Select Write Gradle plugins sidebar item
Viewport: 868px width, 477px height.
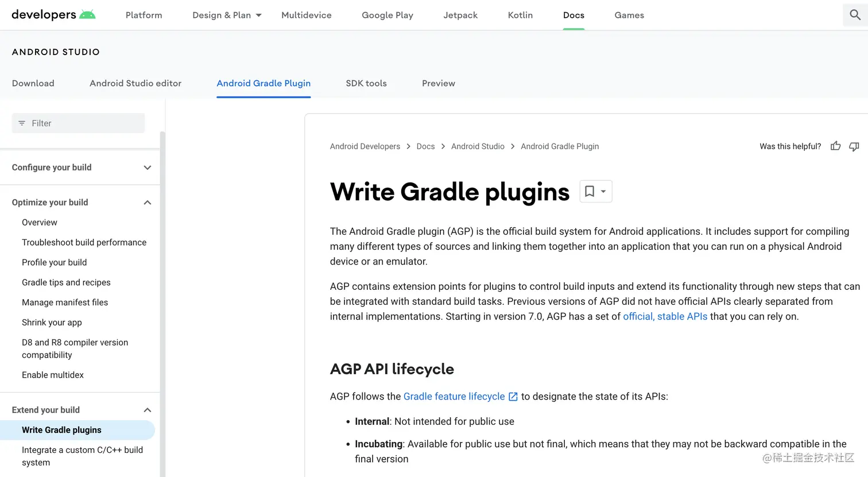coord(77,430)
